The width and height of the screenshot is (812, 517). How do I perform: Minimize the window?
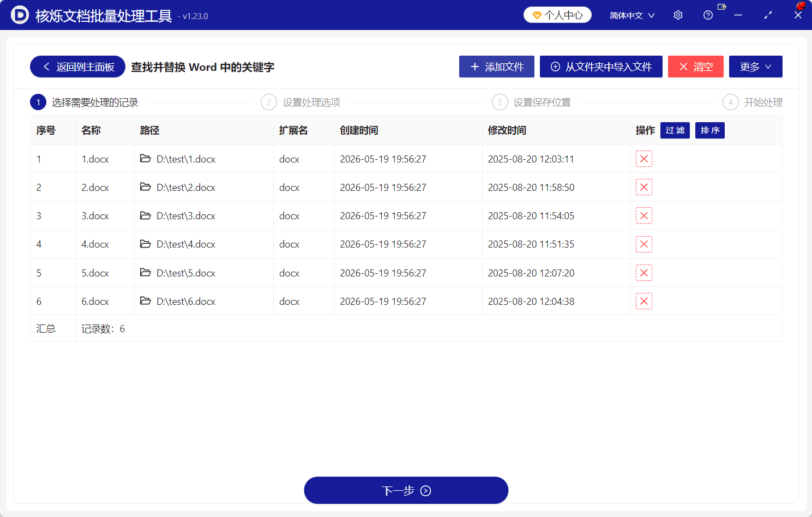pos(738,15)
